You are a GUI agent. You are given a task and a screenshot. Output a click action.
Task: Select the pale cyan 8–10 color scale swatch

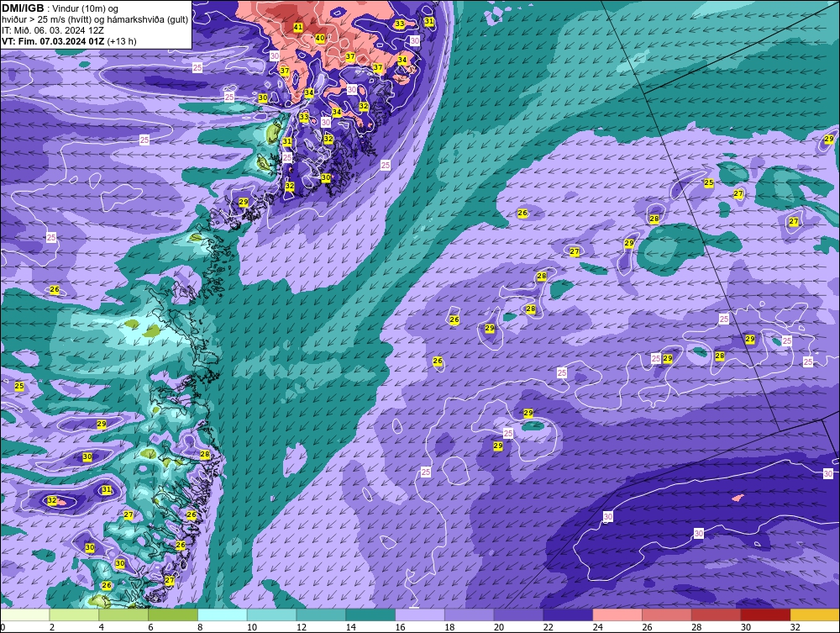coord(223,615)
